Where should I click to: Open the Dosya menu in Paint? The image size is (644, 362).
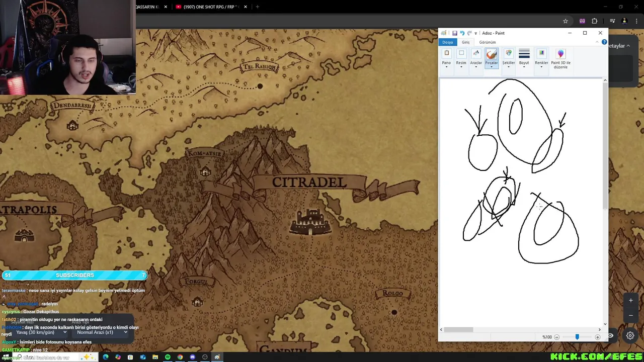[448, 42]
